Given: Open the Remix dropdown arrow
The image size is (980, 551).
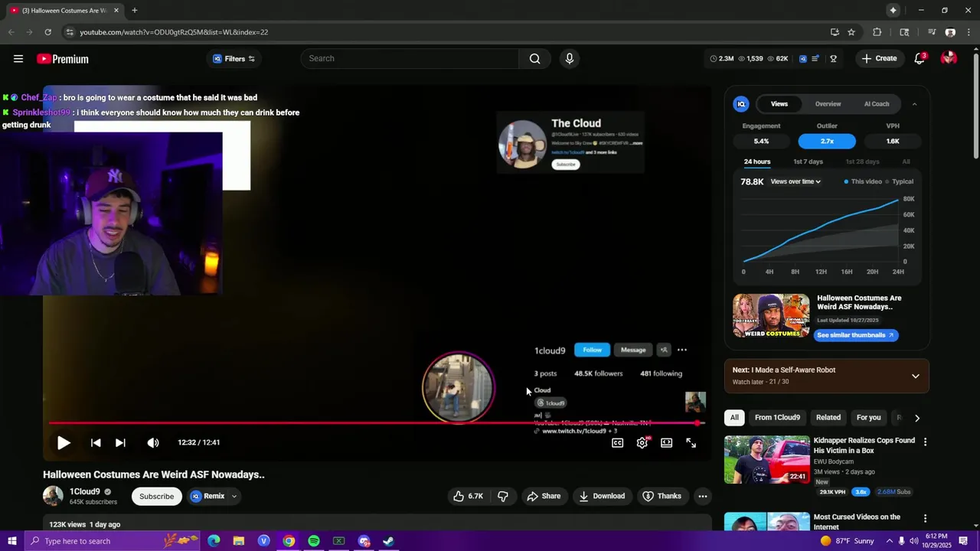Looking at the screenshot, I should point(234,496).
